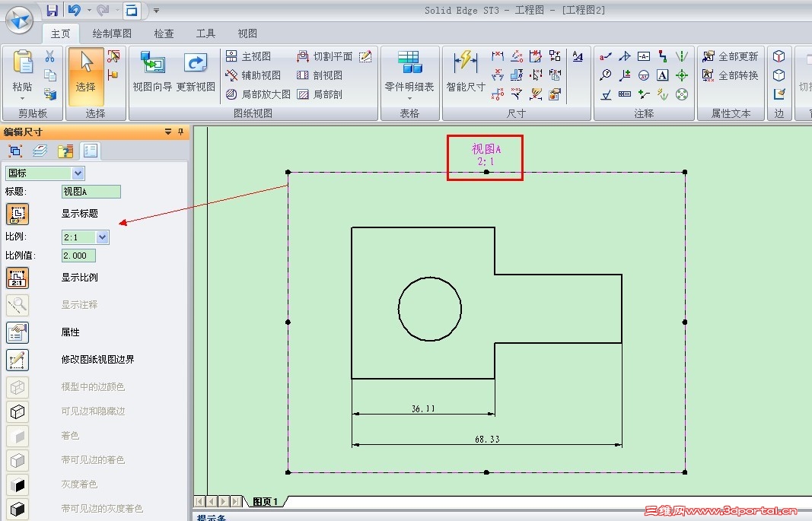
Task: Click the 比例值 2.000 input field
Action: 78,256
